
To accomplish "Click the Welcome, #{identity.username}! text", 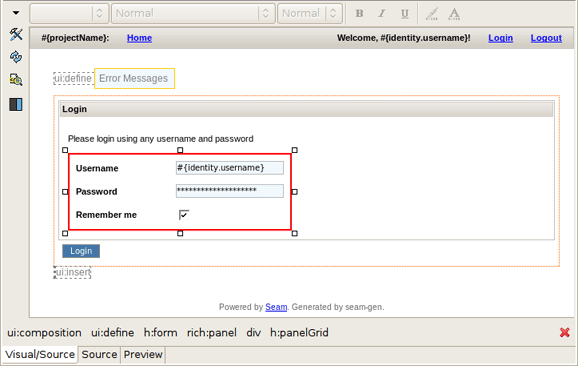I will pos(404,38).
